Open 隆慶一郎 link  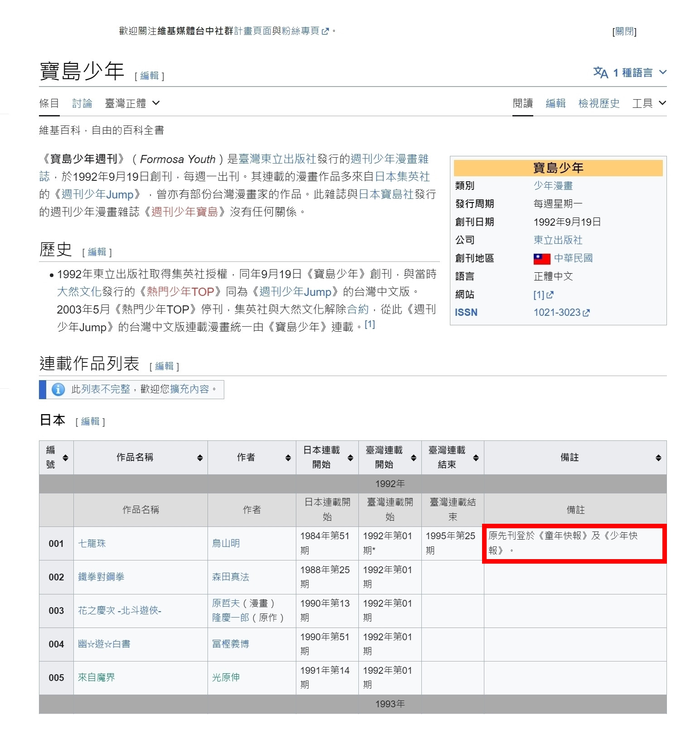point(231,618)
